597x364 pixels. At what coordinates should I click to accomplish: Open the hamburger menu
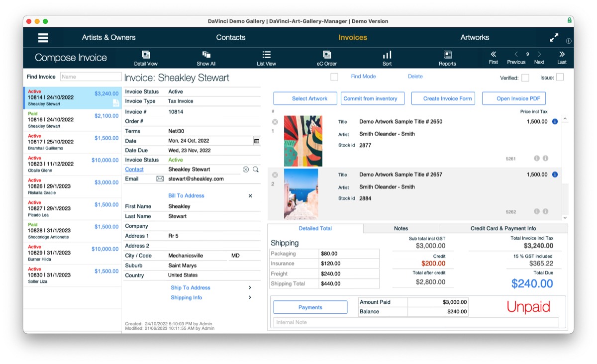pos(43,37)
